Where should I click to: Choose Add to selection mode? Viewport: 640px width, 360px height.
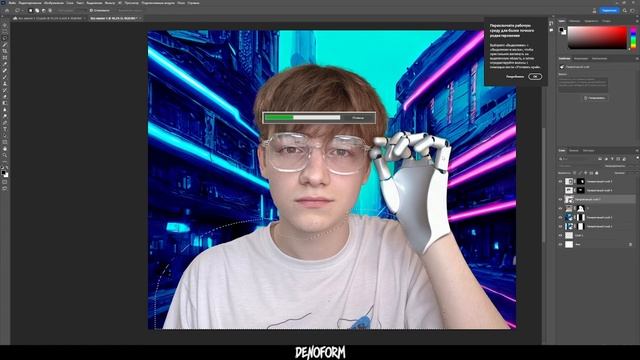[x=37, y=10]
